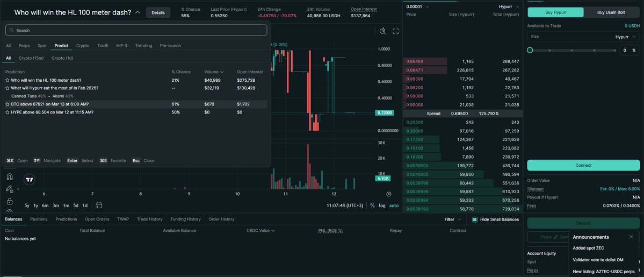
Task: Click the Deposit button
Action: coord(583,223)
